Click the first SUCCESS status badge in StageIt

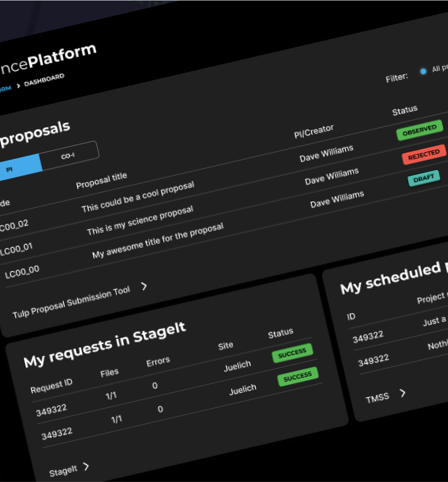[x=292, y=353]
